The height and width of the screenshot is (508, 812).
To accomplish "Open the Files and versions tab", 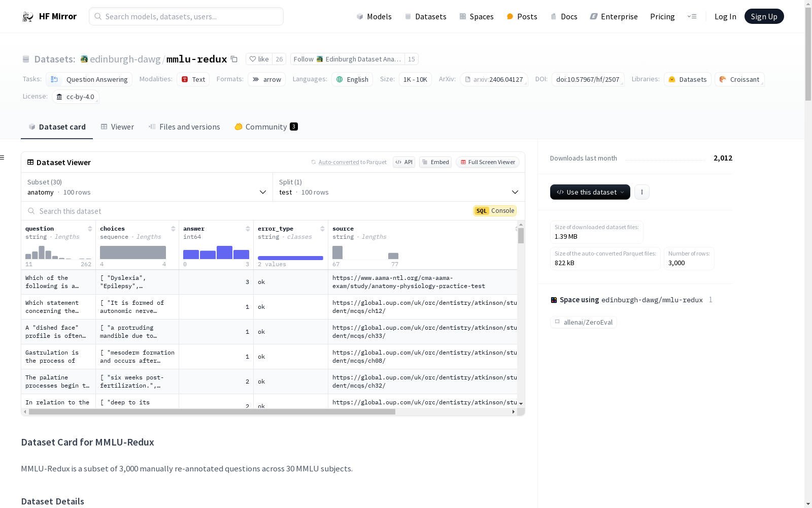I will click(184, 127).
